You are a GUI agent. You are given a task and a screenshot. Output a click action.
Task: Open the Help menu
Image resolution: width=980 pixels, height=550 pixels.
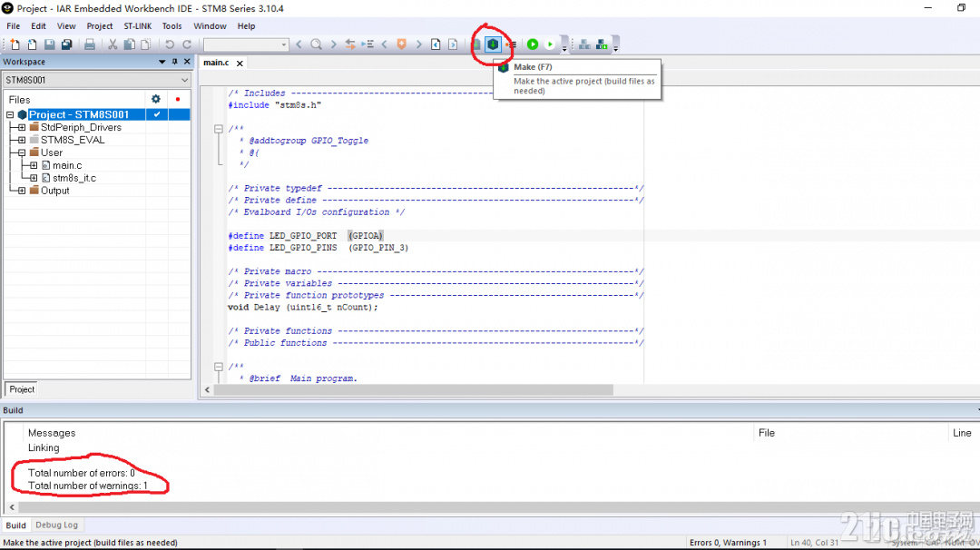[246, 26]
